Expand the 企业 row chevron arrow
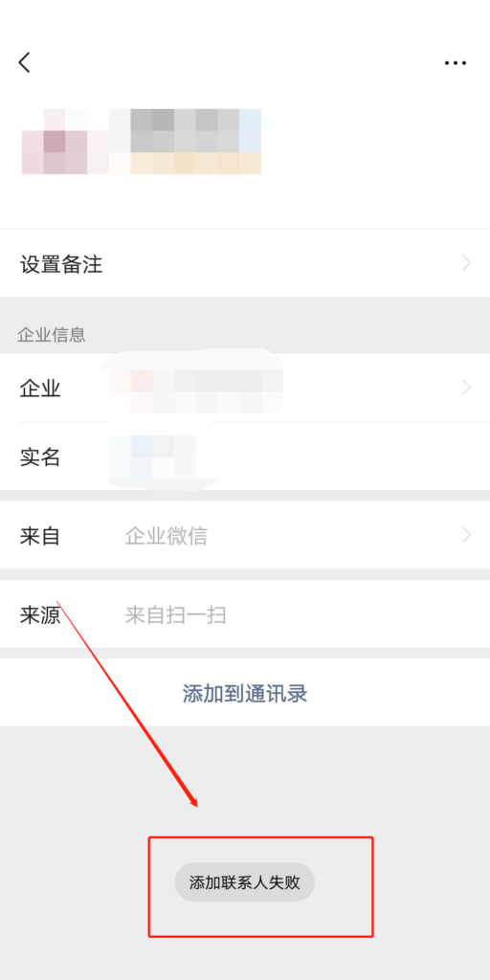This screenshot has width=490, height=980. (x=466, y=388)
